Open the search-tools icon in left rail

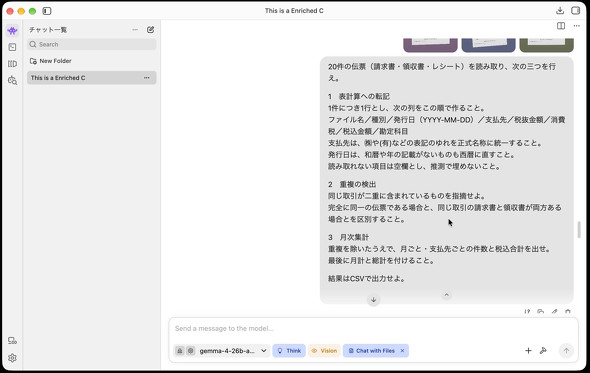12,80
